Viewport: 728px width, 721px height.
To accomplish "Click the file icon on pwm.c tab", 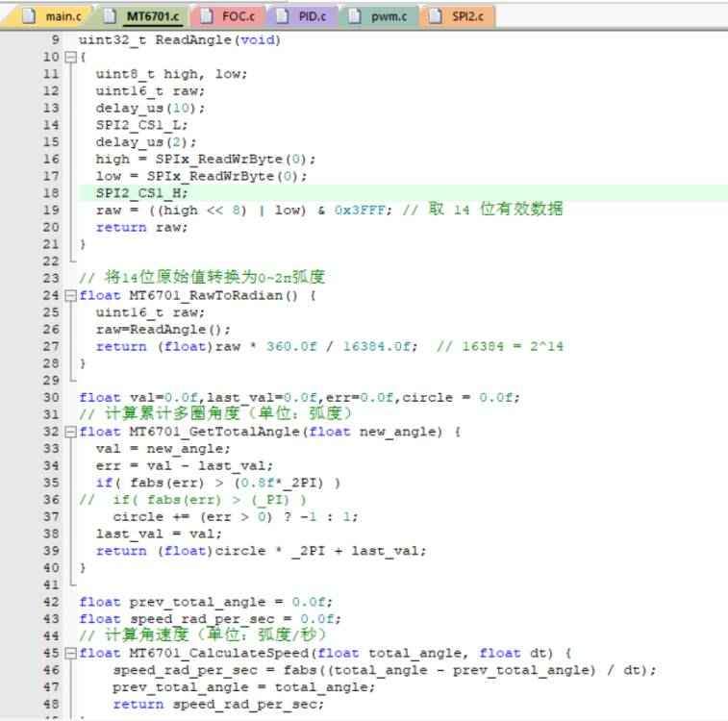I will (355, 16).
